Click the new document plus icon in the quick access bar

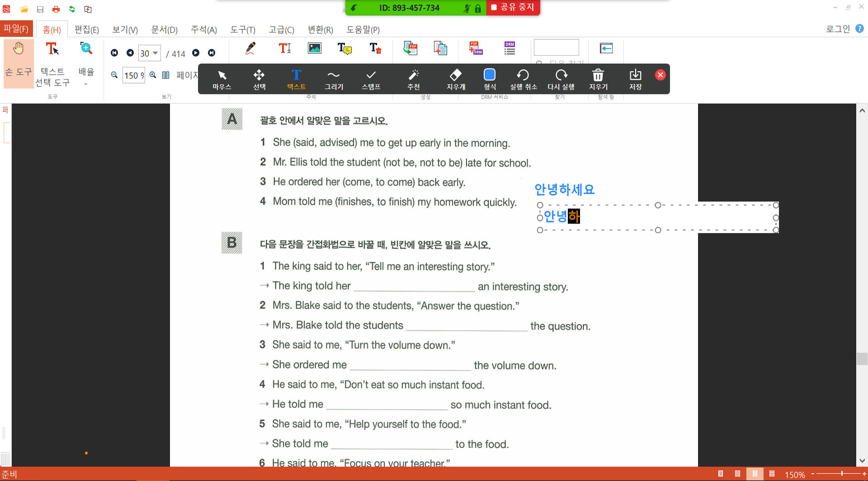pyautogui.click(x=88, y=9)
